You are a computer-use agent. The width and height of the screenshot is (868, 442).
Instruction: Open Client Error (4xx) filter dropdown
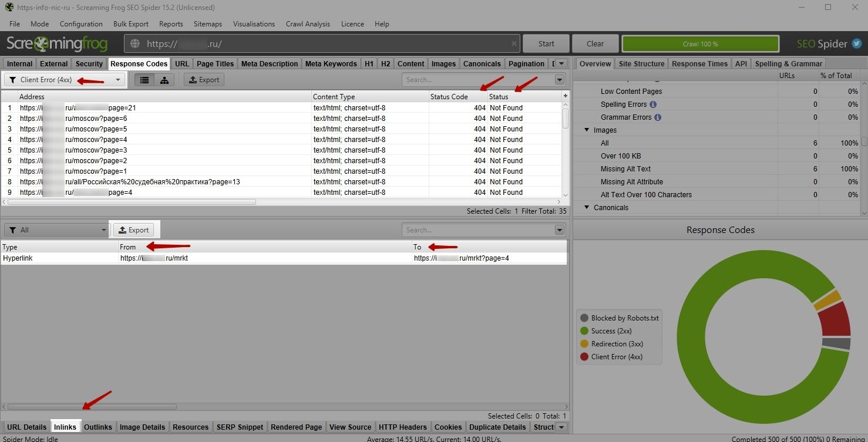[65, 80]
